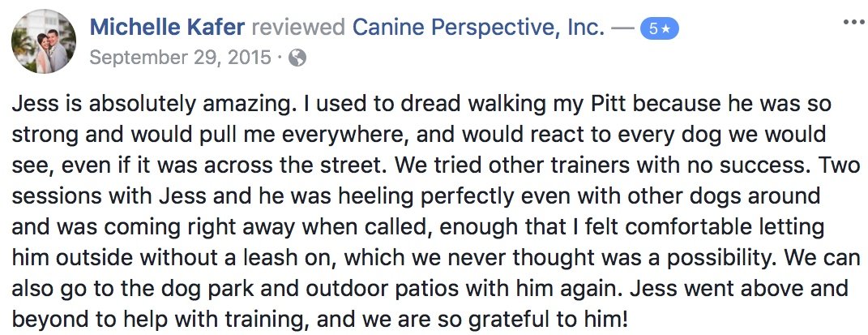Visit Michelle Kafer's profile name link
Viewport: 868px width, 335px height.
click(x=167, y=27)
